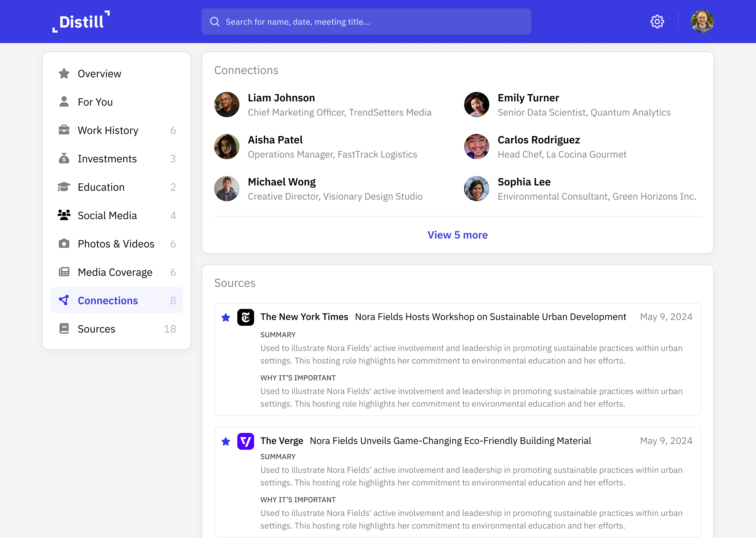Click the search magnifier icon
The image size is (756, 538).
click(214, 22)
